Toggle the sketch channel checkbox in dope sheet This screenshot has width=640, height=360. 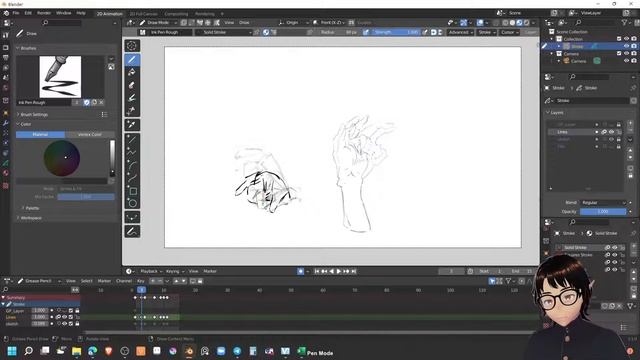71,324
